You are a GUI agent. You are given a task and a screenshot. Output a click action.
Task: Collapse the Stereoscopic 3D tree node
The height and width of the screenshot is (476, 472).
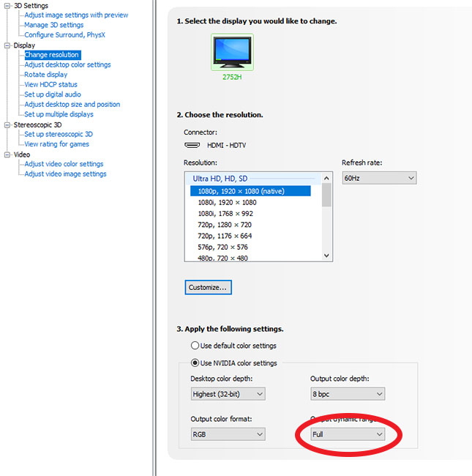pos(7,125)
